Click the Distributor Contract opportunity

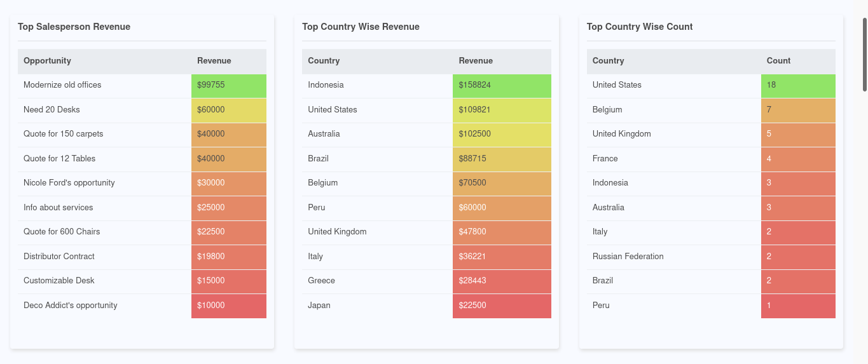point(59,257)
